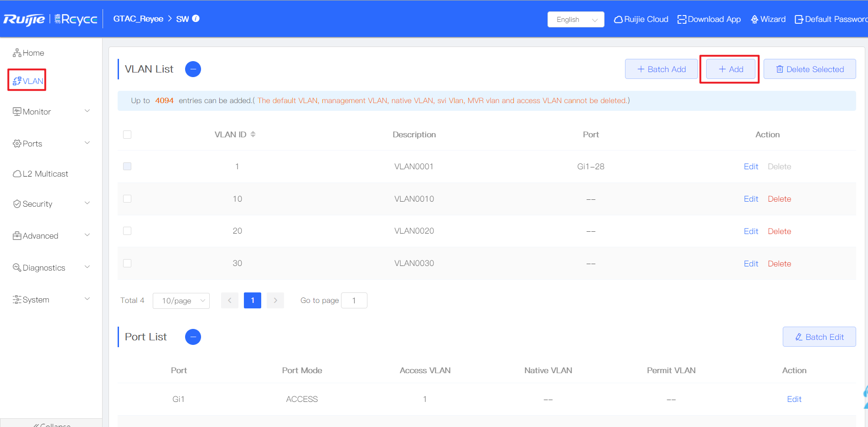Collapse the VLAN List section

pos(193,69)
